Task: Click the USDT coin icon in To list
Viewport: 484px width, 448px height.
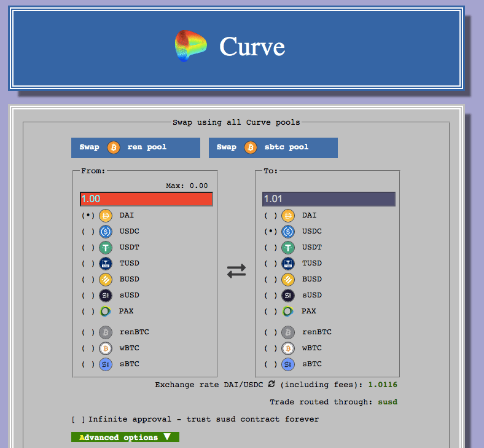Action: 288,248
